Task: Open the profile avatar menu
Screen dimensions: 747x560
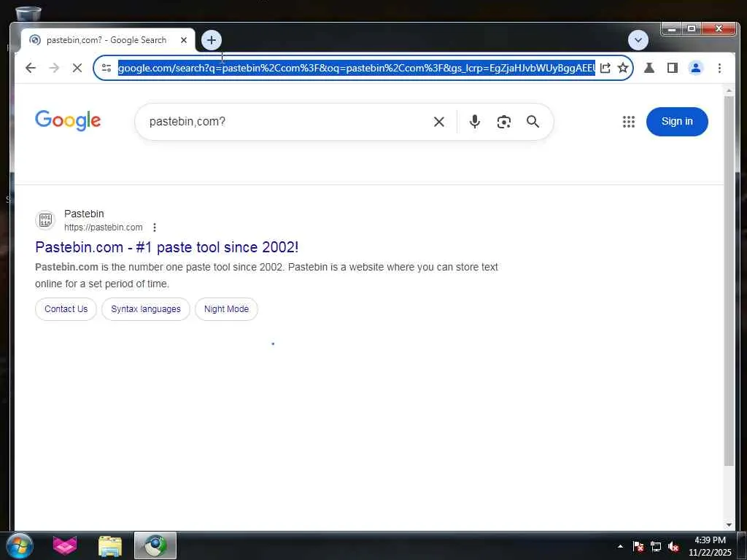Action: click(x=695, y=68)
